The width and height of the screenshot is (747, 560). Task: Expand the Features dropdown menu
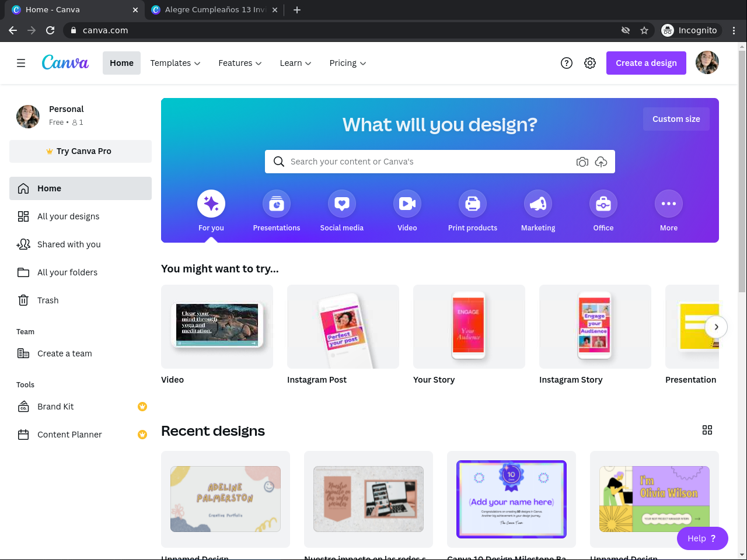coord(240,63)
